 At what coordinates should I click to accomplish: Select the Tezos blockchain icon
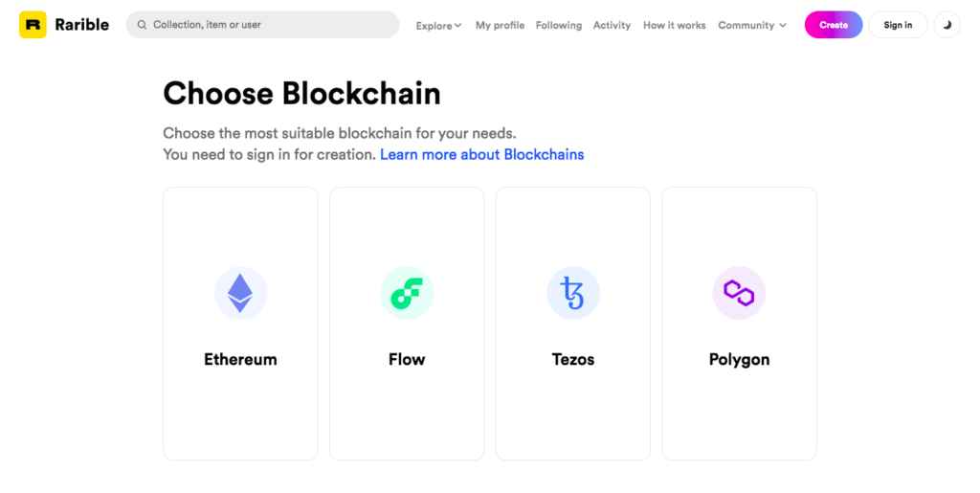[x=573, y=293]
